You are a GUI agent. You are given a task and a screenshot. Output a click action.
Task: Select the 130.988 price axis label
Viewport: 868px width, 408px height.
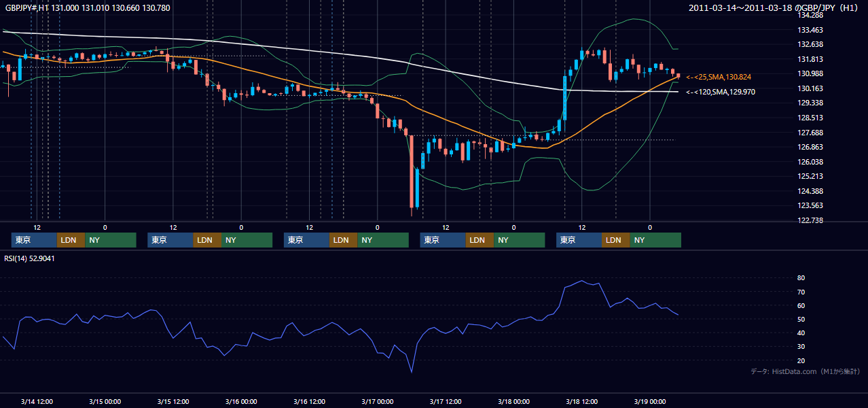tap(809, 73)
